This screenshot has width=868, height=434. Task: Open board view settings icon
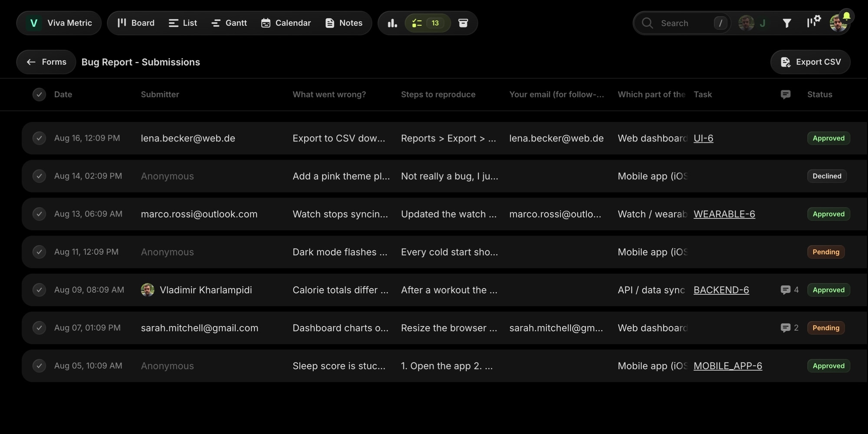pyautogui.click(x=814, y=22)
